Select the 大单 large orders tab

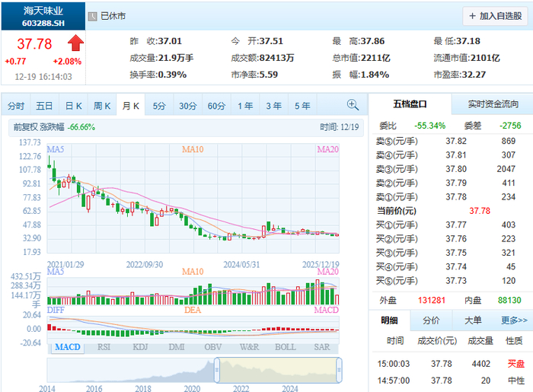pyautogui.click(x=473, y=320)
